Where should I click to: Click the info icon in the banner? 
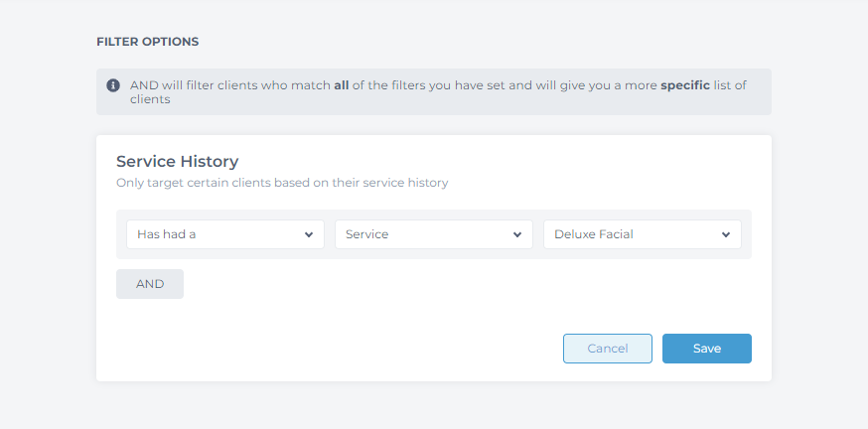coord(113,85)
